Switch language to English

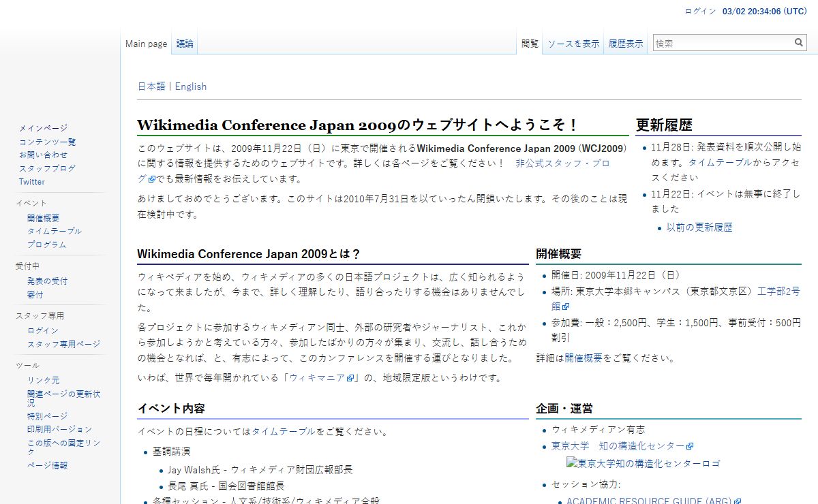pyautogui.click(x=191, y=86)
